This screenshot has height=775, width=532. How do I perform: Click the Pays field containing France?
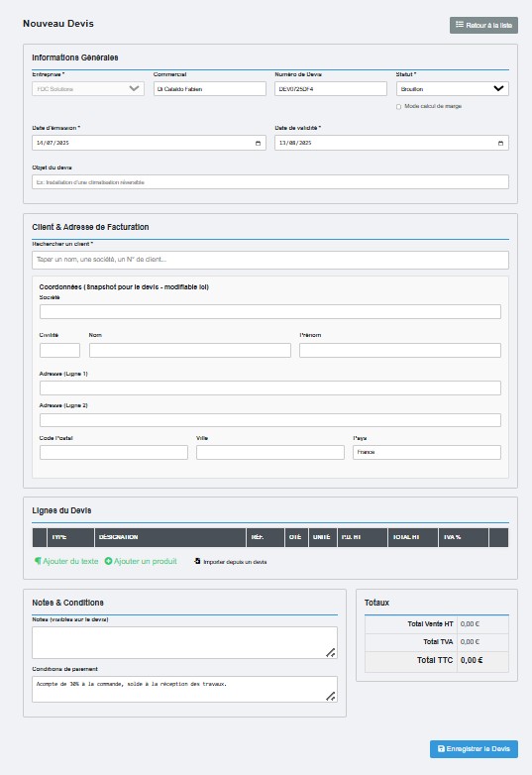pyautogui.click(x=427, y=452)
